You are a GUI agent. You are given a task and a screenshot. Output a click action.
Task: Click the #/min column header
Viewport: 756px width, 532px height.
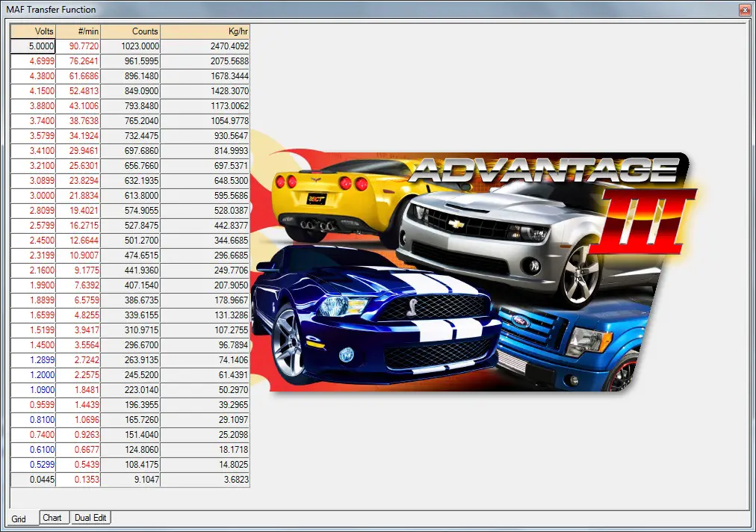tap(78, 31)
